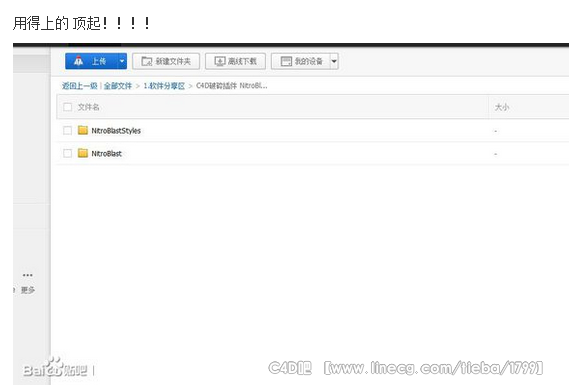Open the NitroBlastStyles folder icon
The width and height of the screenshot is (569, 385).
click(83, 130)
